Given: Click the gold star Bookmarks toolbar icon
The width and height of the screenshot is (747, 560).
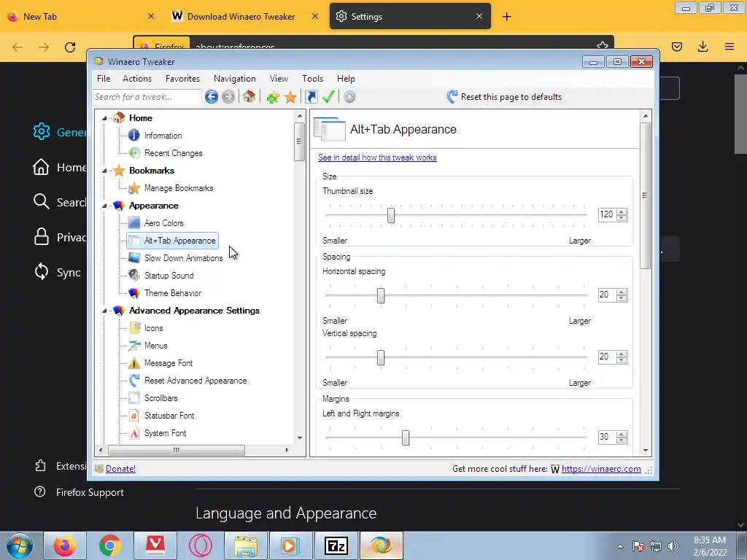Looking at the screenshot, I should [290, 97].
